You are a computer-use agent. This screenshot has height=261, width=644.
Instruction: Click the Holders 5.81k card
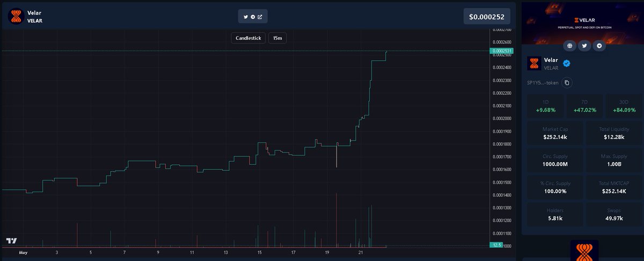tap(555, 214)
